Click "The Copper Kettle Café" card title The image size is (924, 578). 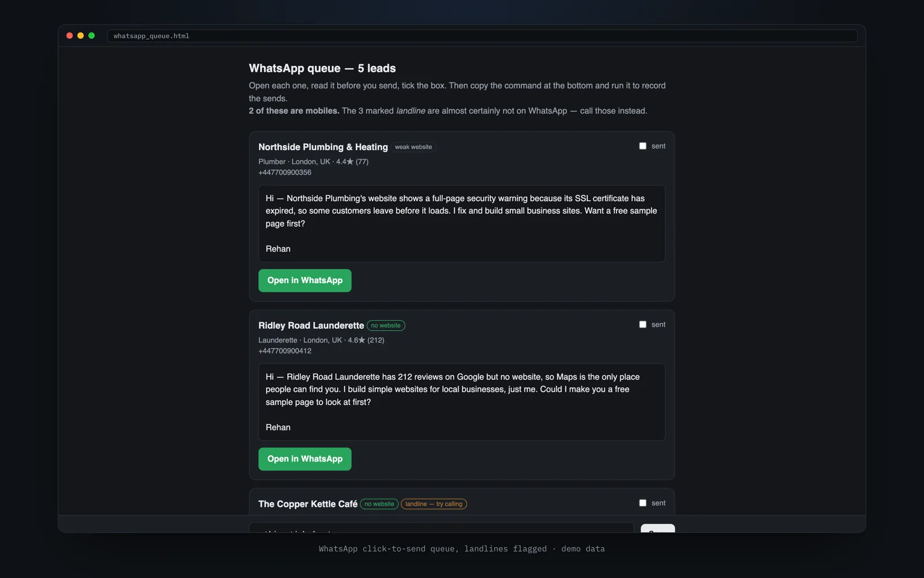pyautogui.click(x=308, y=504)
